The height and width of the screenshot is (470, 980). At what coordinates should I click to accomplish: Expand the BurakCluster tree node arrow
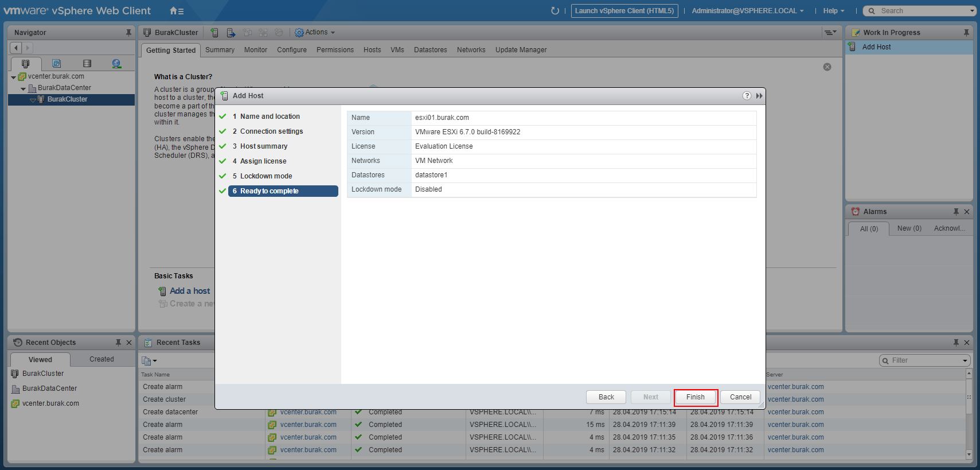[x=33, y=100]
